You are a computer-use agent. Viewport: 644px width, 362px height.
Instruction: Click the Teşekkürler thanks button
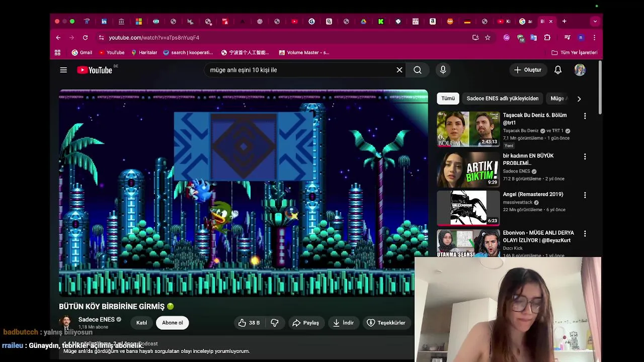[x=386, y=323]
